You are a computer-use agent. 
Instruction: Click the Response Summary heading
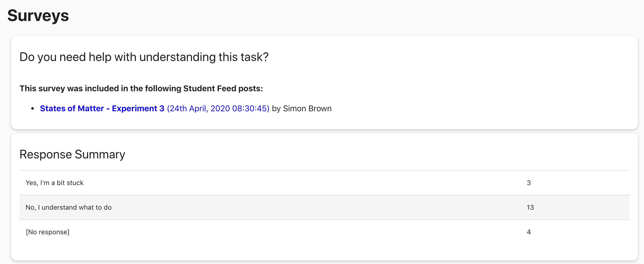coord(72,154)
